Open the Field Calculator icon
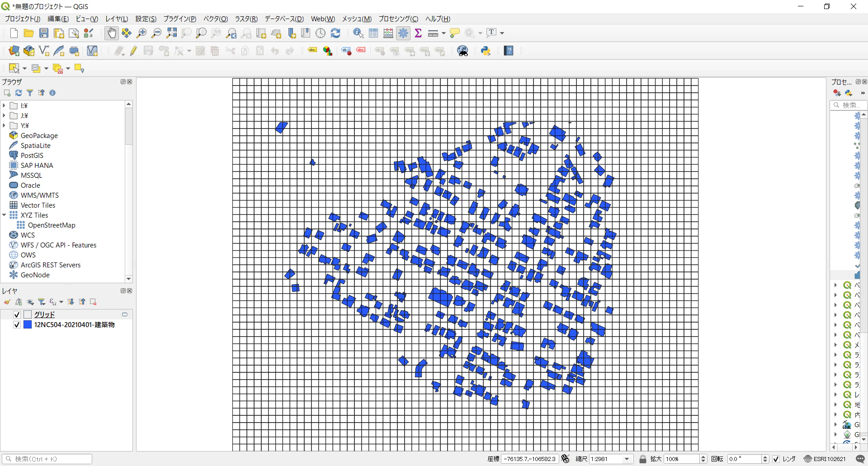Viewport: 868px width, 466px height. point(388,33)
